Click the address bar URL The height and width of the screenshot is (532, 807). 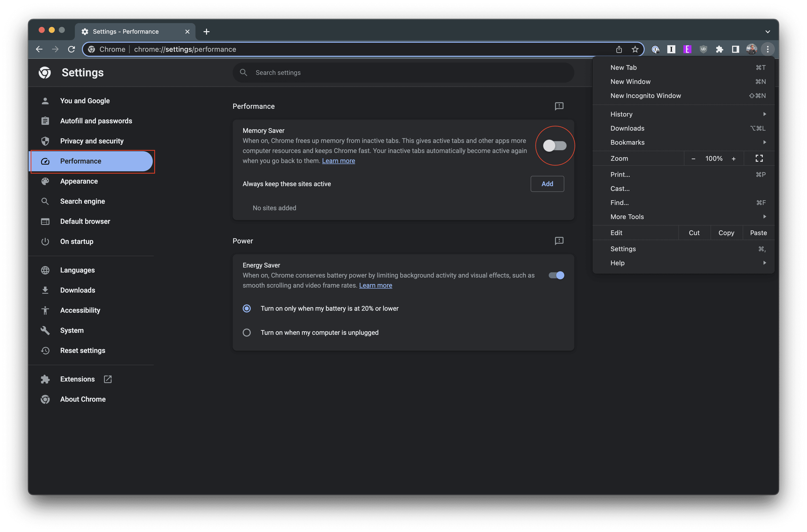185,49
